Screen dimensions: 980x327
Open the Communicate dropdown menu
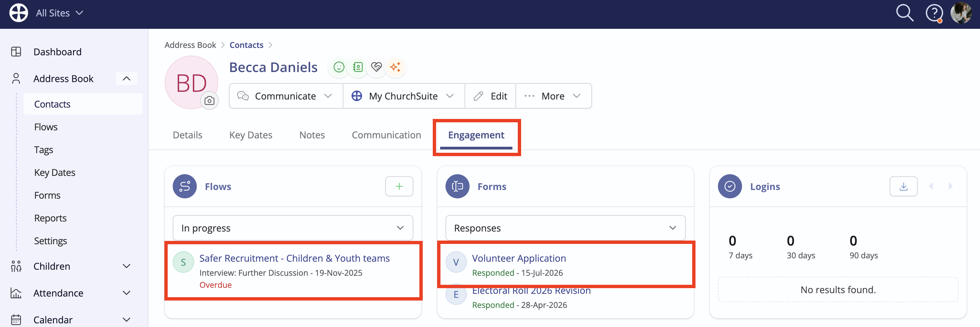click(x=286, y=96)
